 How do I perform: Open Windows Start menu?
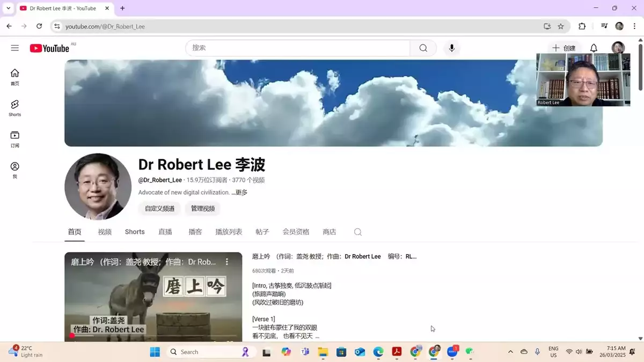155,352
